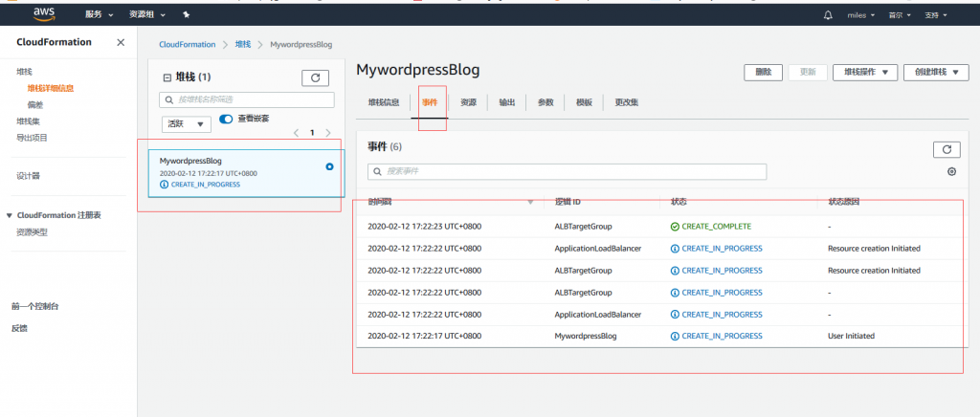The image size is (980, 417).
Task: Open the 资源组 dropdown menu
Action: point(147,14)
